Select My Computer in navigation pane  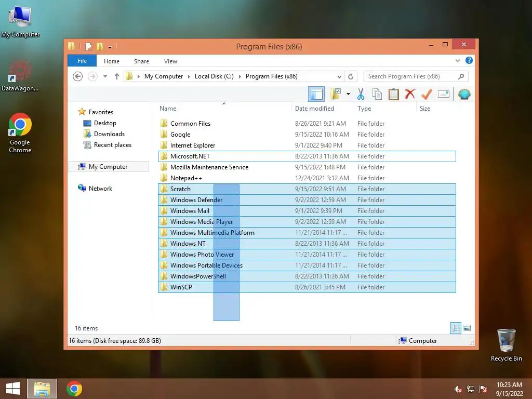(108, 167)
